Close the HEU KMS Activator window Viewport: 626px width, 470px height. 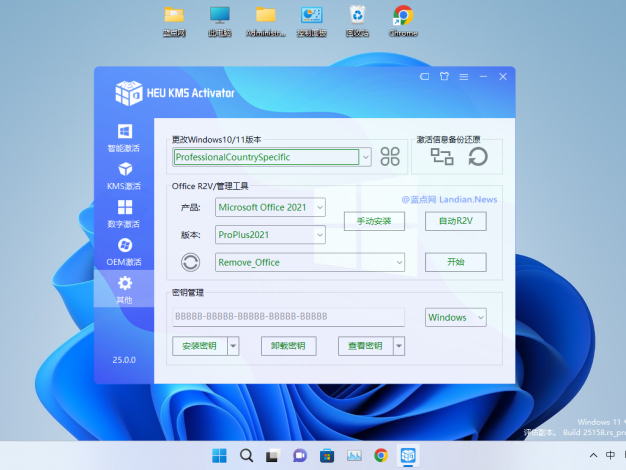(503, 76)
